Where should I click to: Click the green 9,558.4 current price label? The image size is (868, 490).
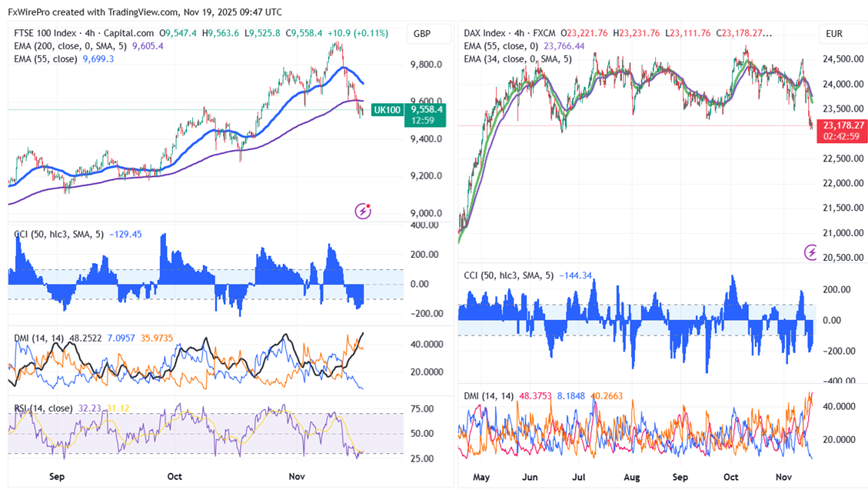[425, 115]
